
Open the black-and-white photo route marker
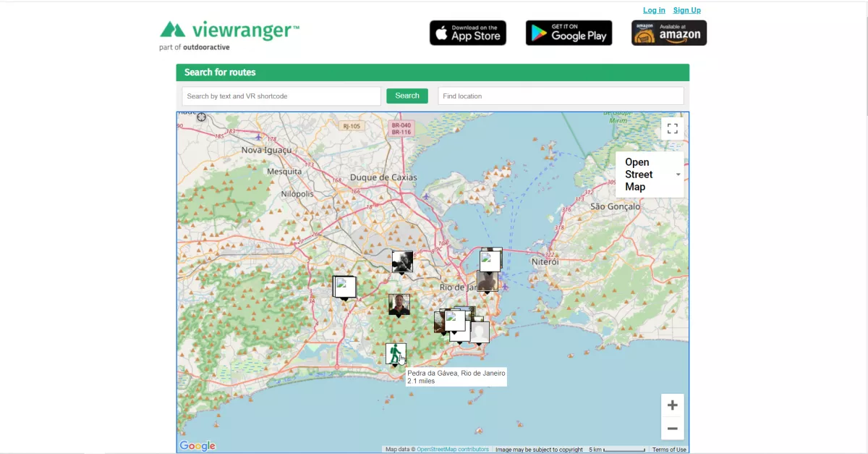pos(402,262)
